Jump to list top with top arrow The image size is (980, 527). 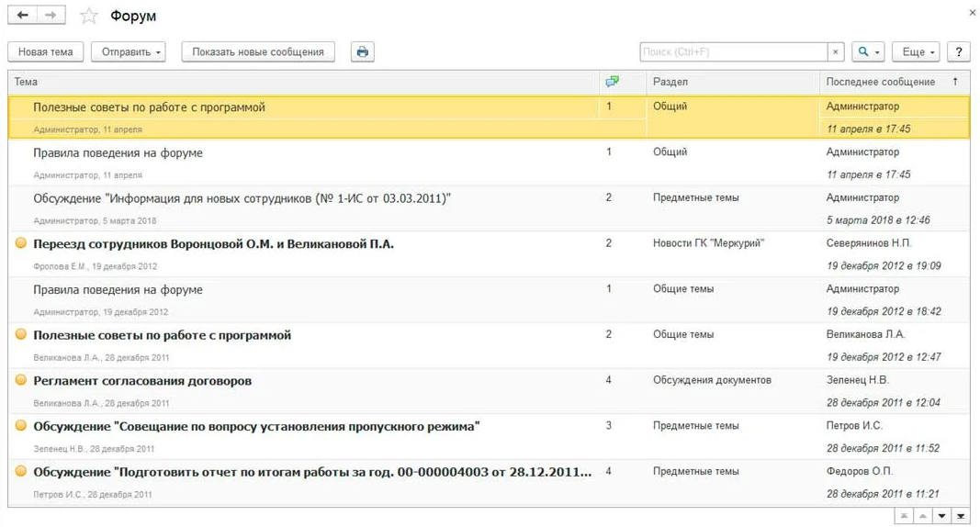904,517
